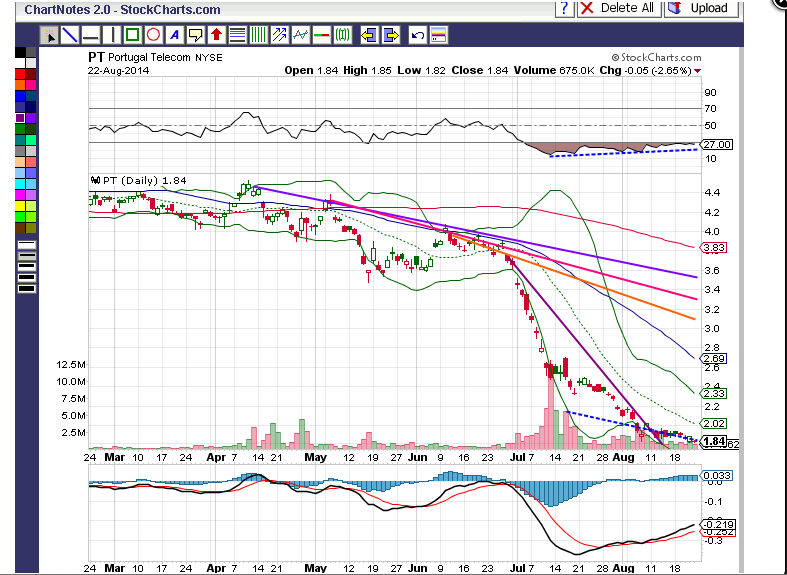Viewport: 787px width, 575px height.
Task: Select the horizontal line tool
Action: tap(90, 35)
